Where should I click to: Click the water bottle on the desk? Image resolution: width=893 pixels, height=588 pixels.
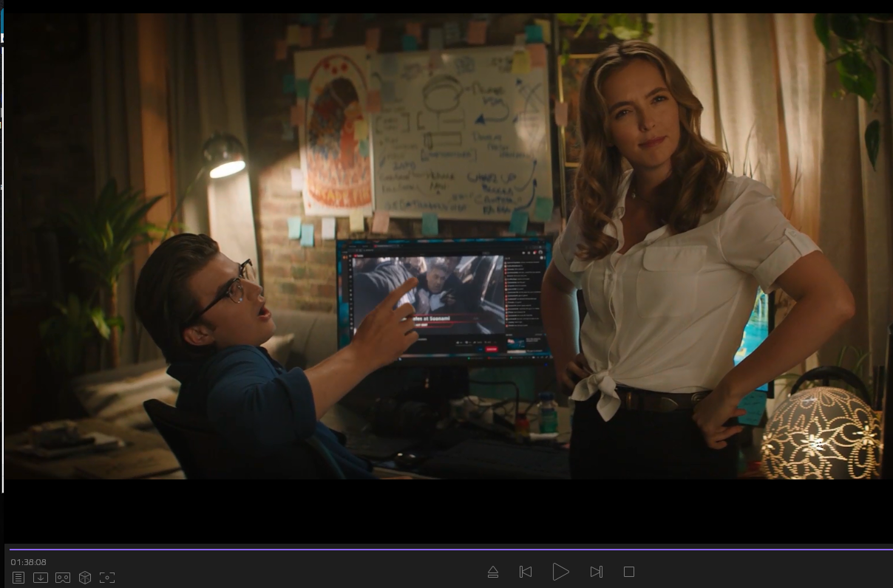click(548, 414)
